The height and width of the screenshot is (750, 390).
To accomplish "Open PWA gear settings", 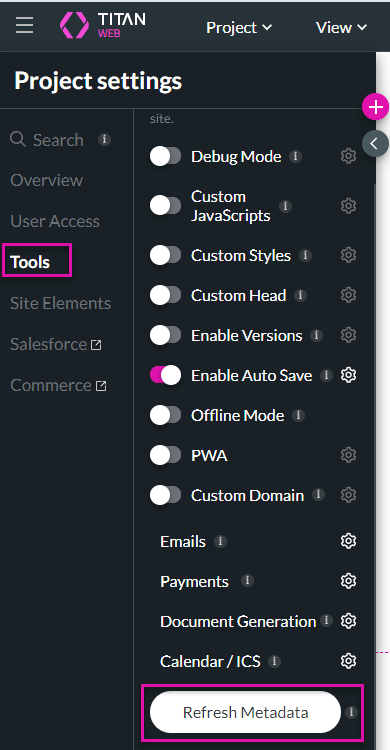I will coord(348,455).
